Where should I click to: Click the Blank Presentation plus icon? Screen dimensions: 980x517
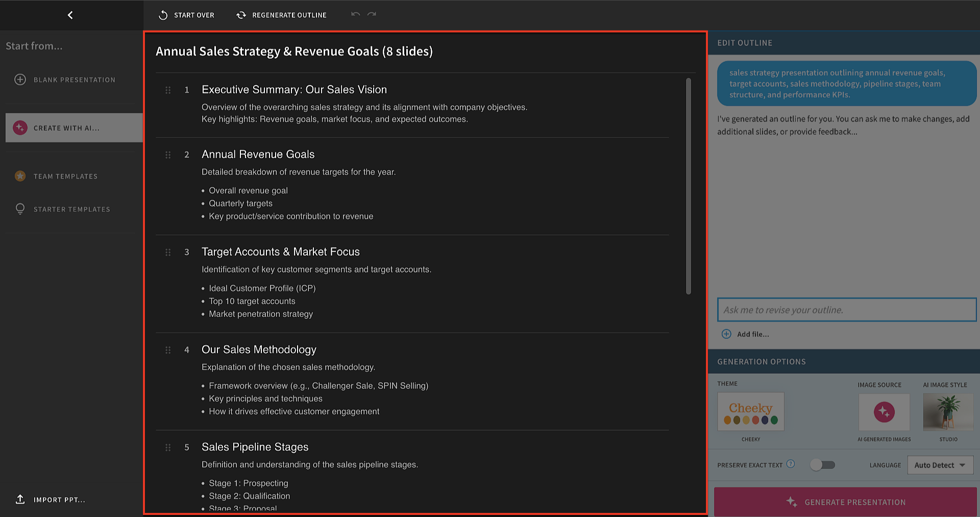click(20, 80)
